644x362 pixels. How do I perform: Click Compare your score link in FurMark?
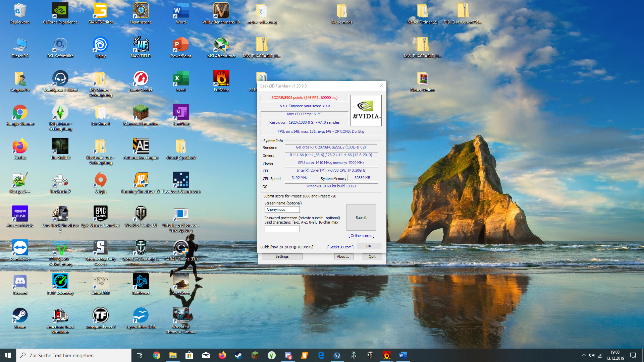point(305,106)
